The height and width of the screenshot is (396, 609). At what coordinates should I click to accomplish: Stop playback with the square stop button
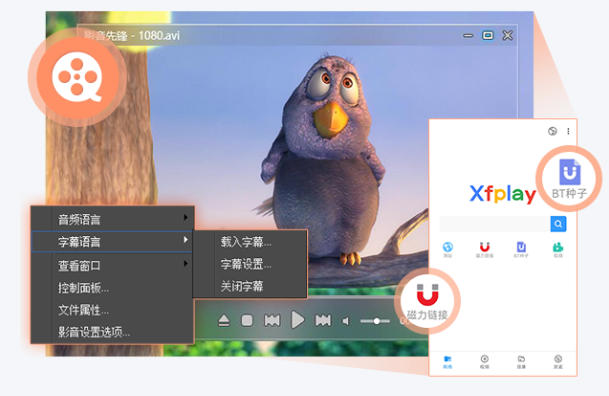pos(247,321)
